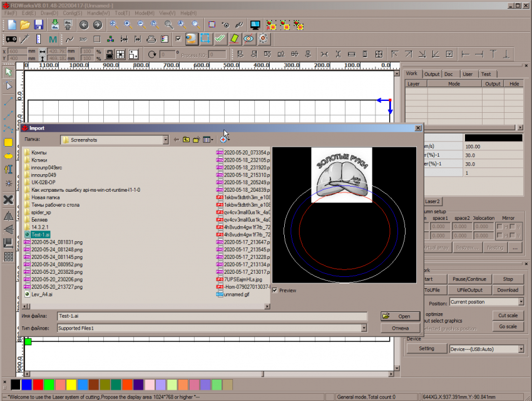Click the Отмена cancel button
This screenshot has width=532, height=401.
pyautogui.click(x=399, y=328)
